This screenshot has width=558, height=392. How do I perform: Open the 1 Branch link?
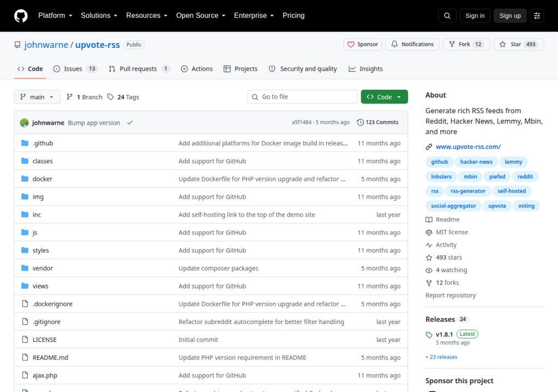[x=84, y=97]
